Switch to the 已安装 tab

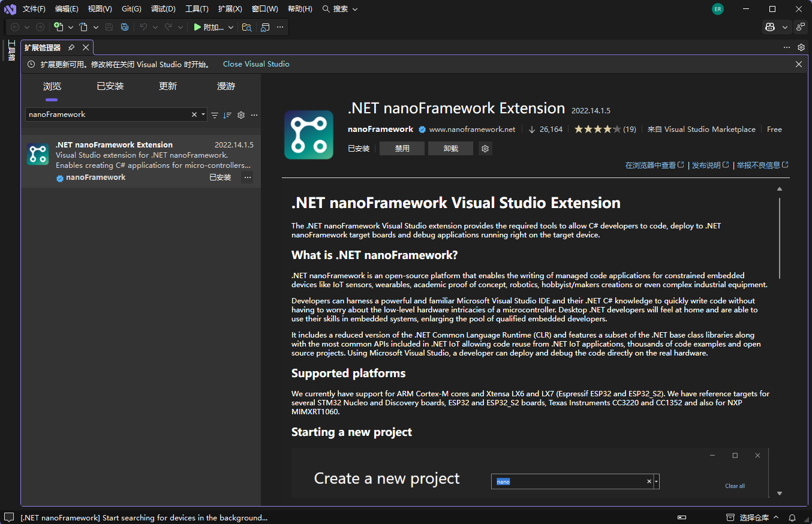tap(110, 86)
